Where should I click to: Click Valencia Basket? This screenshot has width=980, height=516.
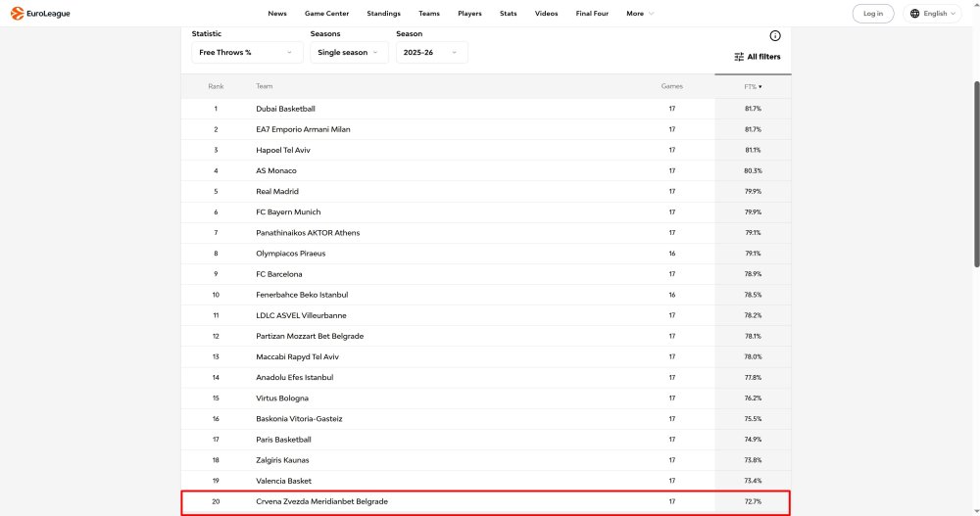[283, 481]
